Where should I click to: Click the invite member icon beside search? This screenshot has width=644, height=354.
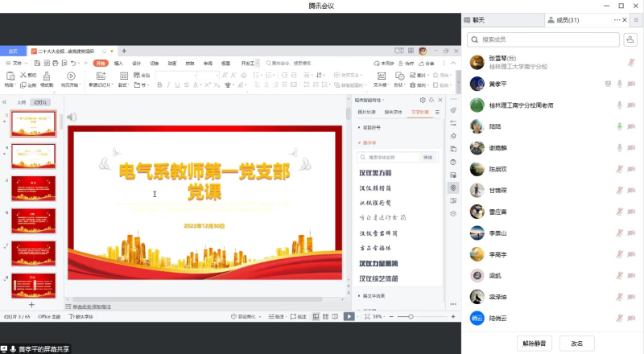tap(630, 39)
